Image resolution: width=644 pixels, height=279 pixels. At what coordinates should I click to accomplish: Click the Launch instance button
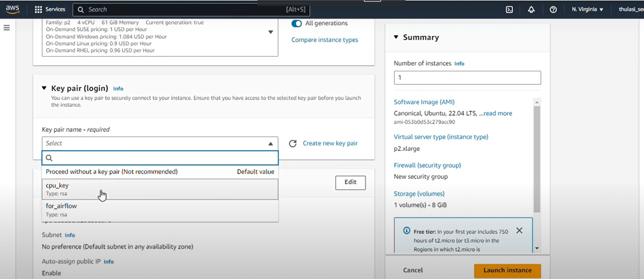click(507, 270)
